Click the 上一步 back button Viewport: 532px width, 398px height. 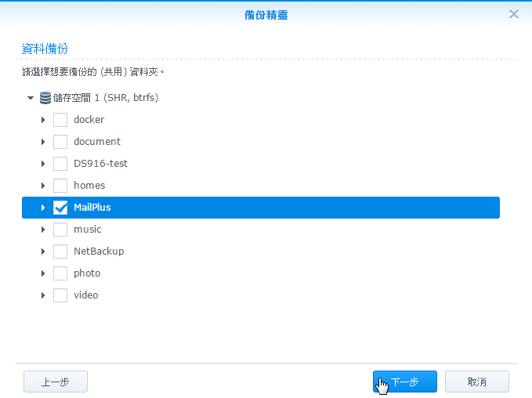click(x=56, y=382)
